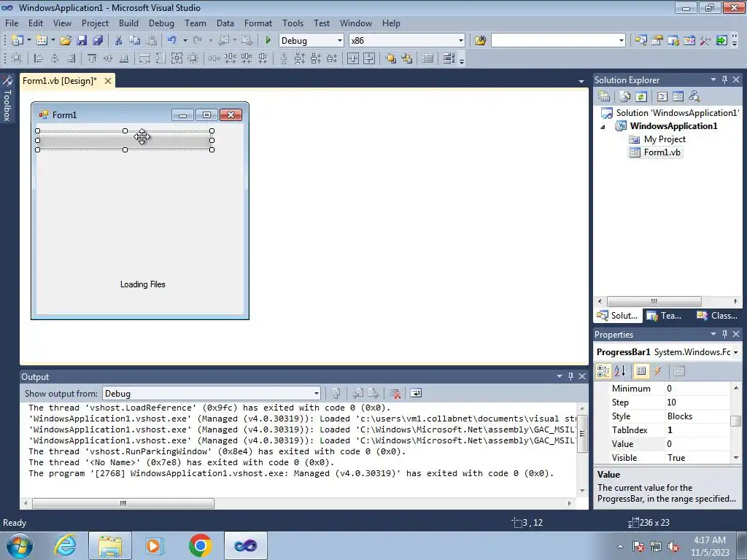Cut selection using the scissors icon
This screenshot has height=560, width=747.
119,41
